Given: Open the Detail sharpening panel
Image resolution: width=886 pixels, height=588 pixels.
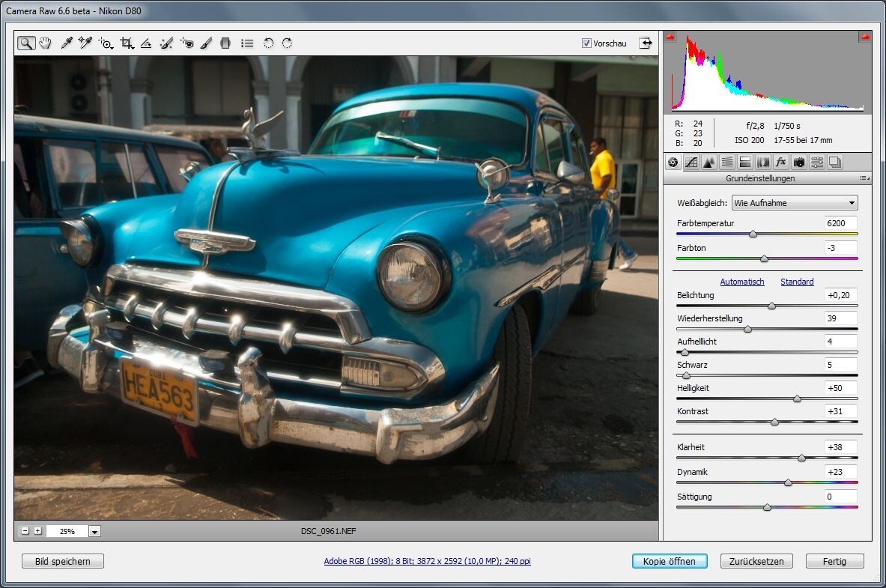Looking at the screenshot, I should (x=709, y=162).
